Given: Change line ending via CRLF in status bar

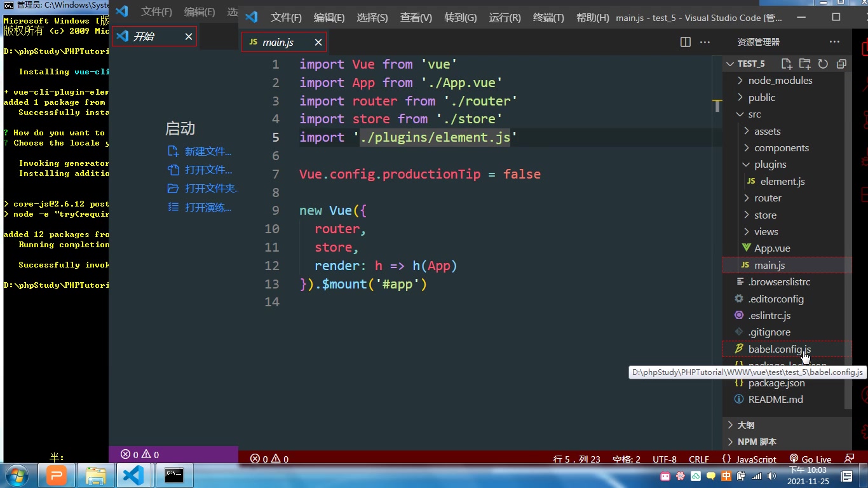Looking at the screenshot, I should (x=699, y=459).
